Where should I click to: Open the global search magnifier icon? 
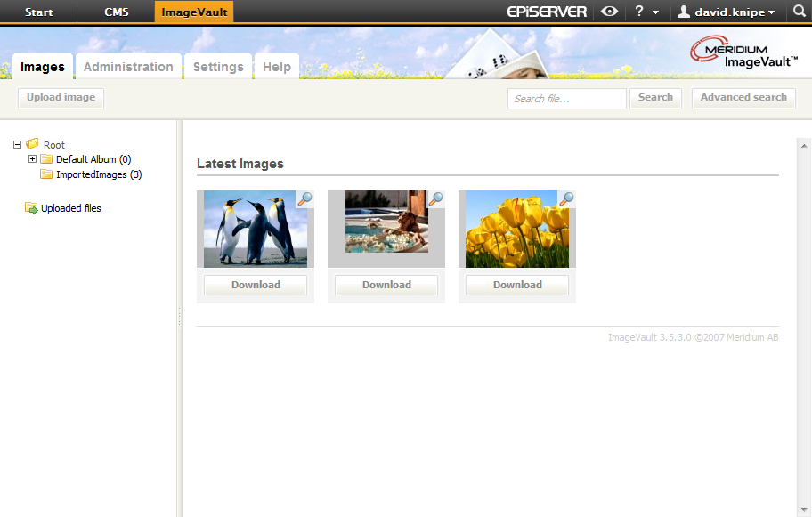coord(799,12)
